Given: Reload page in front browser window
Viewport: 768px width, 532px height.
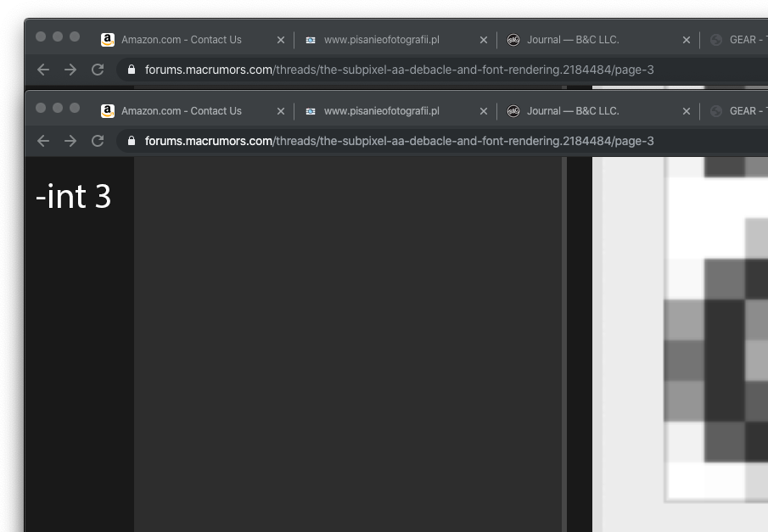Looking at the screenshot, I should [98, 141].
